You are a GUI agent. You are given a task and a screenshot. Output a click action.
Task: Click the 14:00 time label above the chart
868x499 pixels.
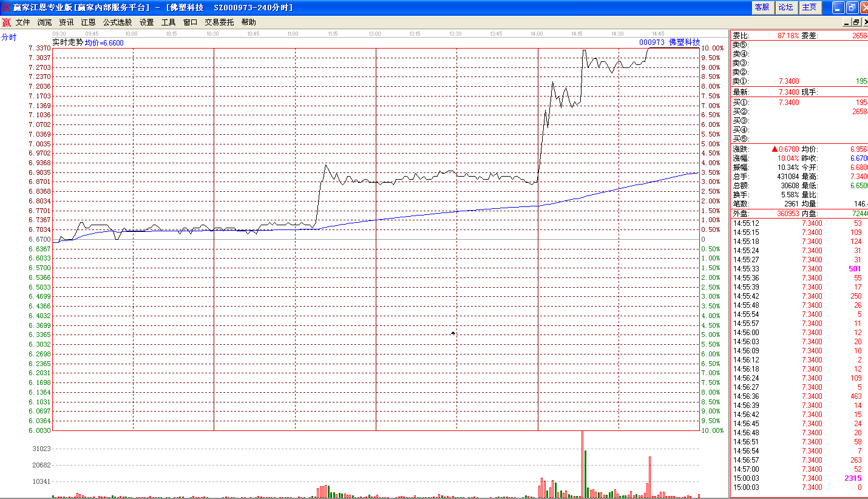[x=537, y=34]
